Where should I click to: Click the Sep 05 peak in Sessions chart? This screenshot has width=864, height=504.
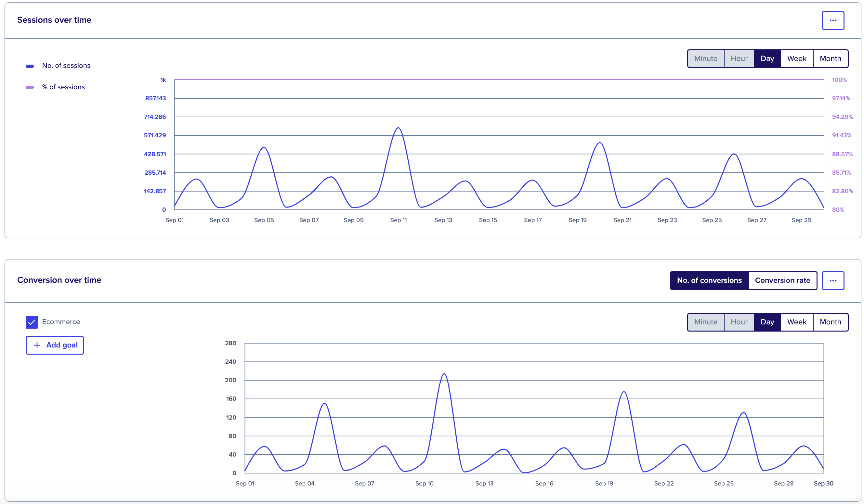(x=264, y=148)
